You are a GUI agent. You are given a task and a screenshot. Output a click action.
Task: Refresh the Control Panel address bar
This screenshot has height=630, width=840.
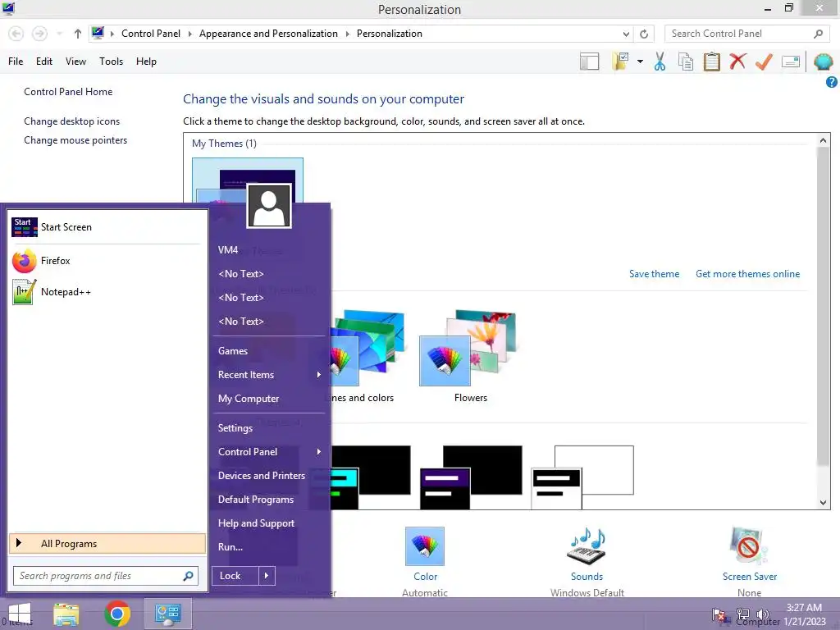pos(644,34)
